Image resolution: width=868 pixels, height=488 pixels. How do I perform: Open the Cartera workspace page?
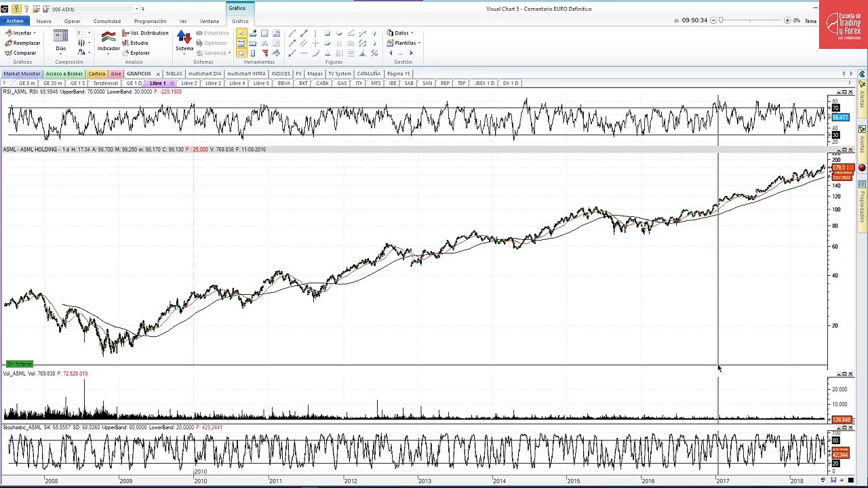[x=96, y=73]
